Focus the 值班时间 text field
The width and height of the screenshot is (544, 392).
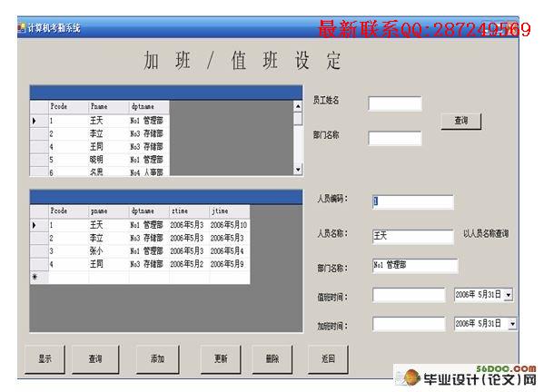coord(409,295)
